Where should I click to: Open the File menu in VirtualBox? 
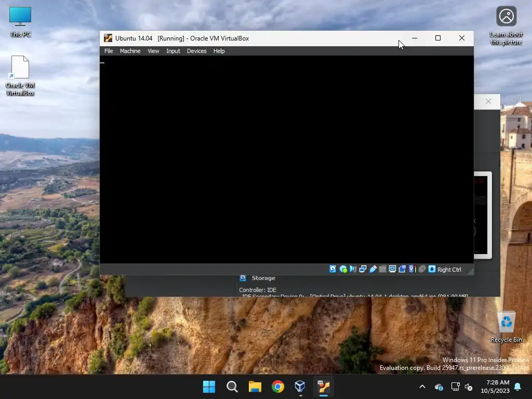(x=109, y=51)
